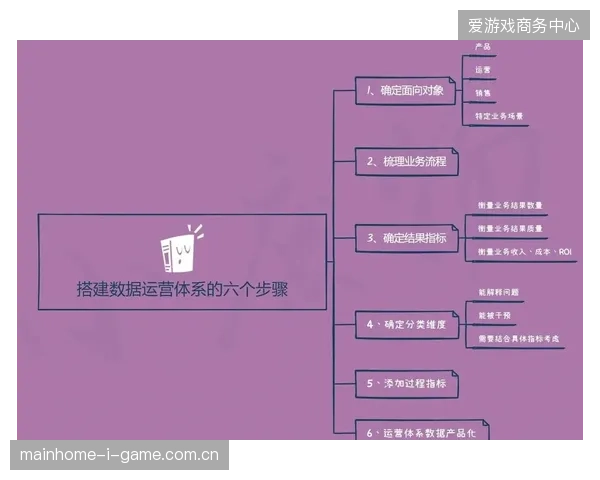The width and height of the screenshot is (600, 480).
Task: Click leaf 衡量业务收入、成本、ROI
Action: click(x=525, y=252)
